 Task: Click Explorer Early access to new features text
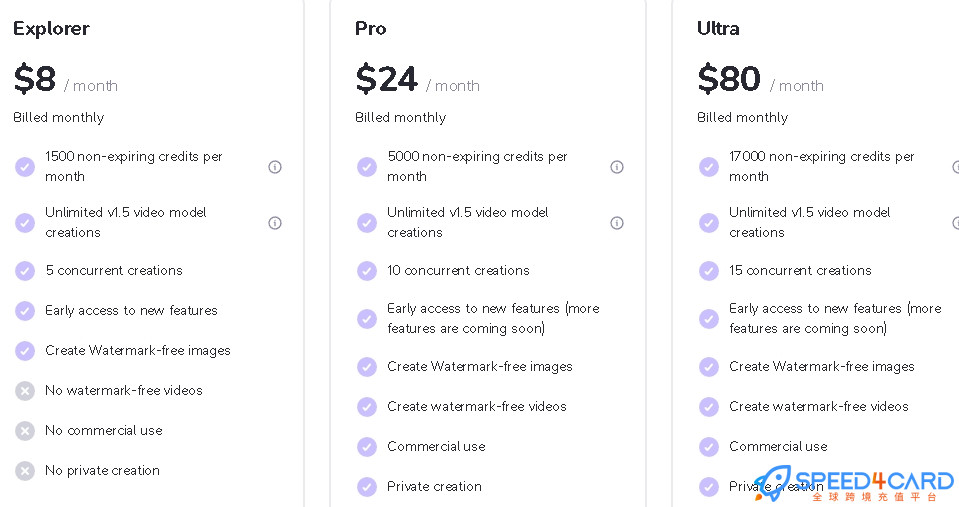pyautogui.click(x=131, y=311)
